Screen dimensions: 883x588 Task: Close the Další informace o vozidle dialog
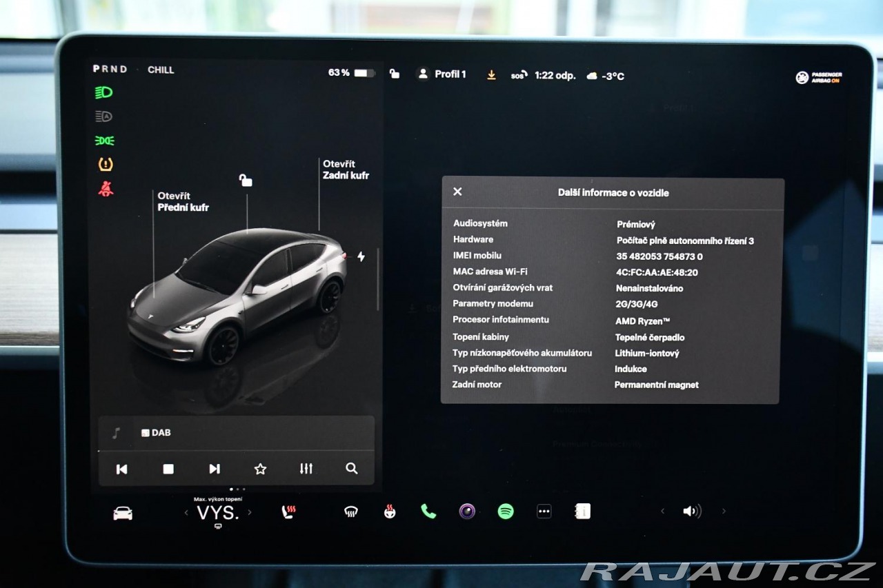457,192
